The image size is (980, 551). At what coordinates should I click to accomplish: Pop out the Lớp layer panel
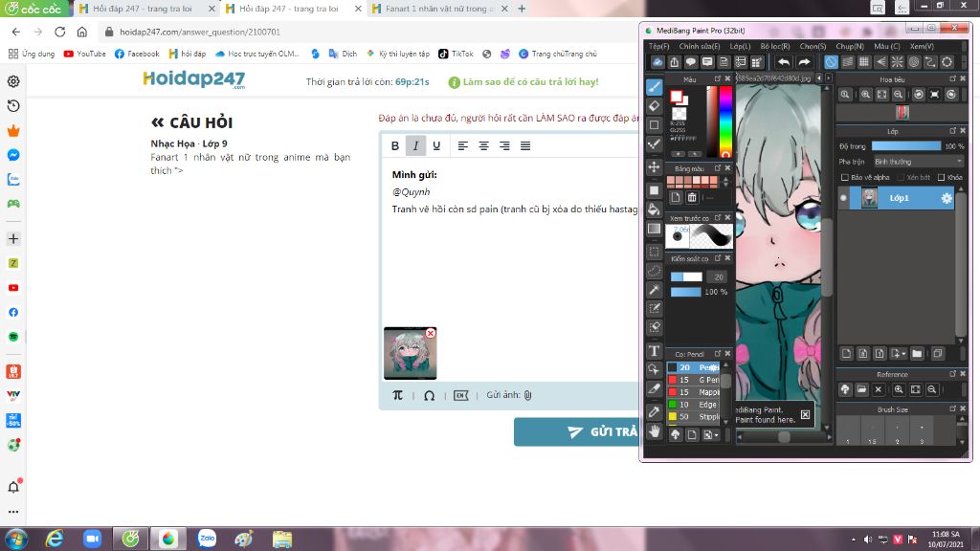tap(952, 130)
